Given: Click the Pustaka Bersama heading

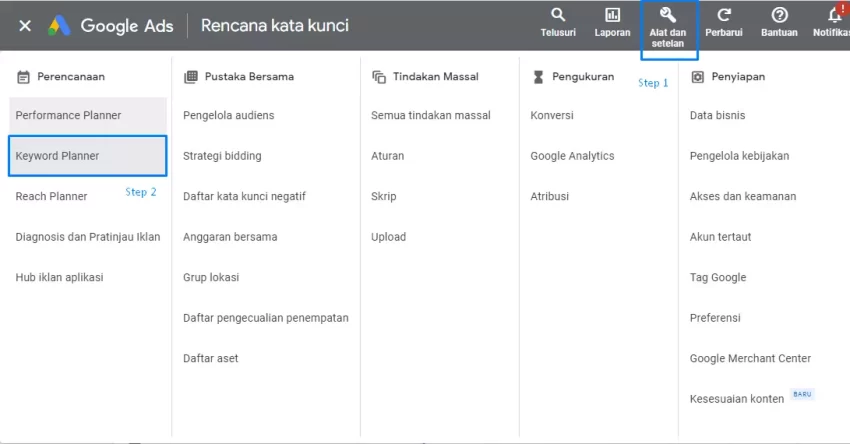Looking at the screenshot, I should coord(249,77).
